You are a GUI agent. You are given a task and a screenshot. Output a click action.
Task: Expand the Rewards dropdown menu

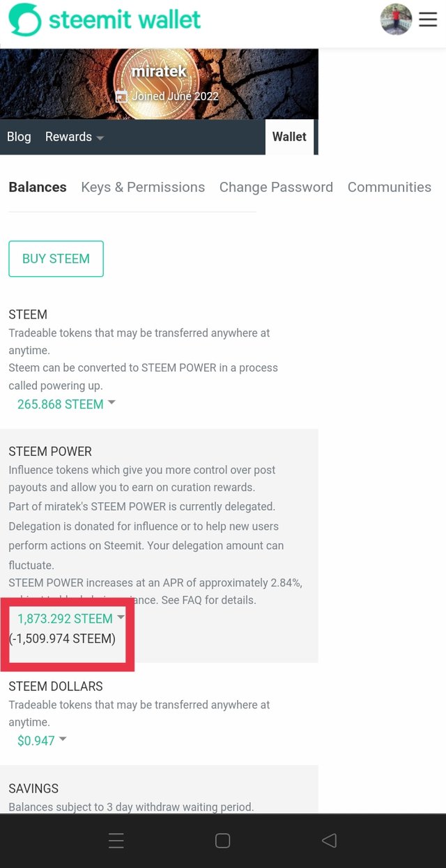[x=74, y=137]
